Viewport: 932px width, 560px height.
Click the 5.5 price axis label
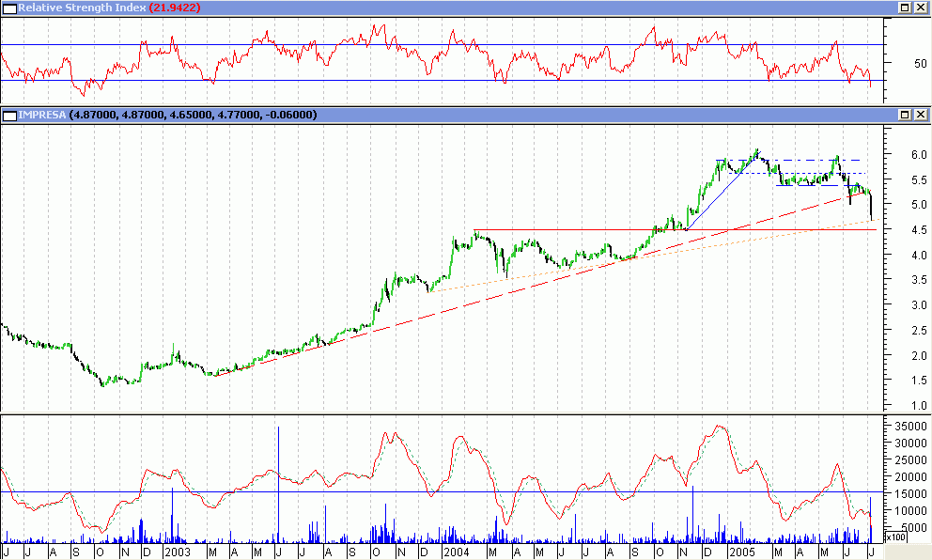919,180
